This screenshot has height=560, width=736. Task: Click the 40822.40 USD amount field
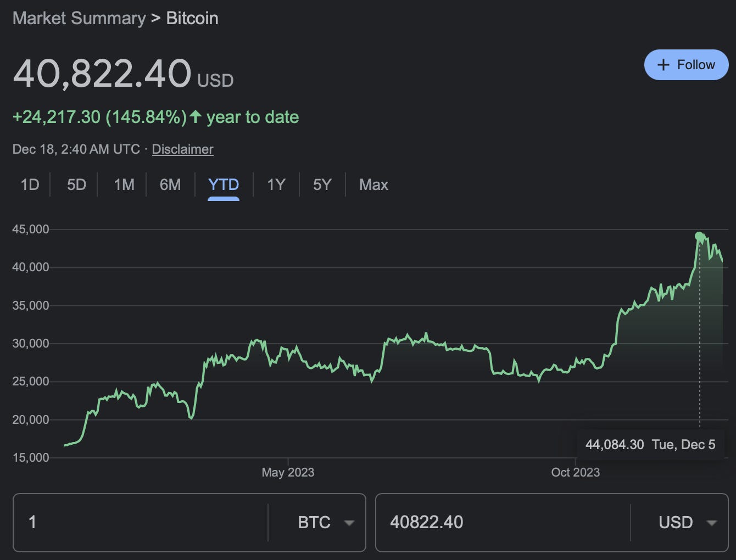(x=503, y=522)
